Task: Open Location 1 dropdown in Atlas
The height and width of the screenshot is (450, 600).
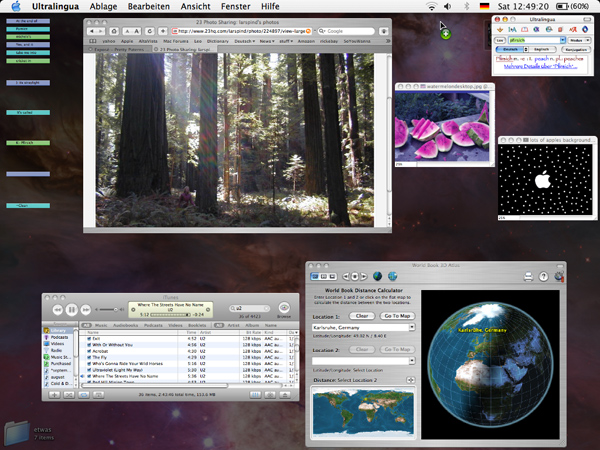Action: [x=412, y=328]
